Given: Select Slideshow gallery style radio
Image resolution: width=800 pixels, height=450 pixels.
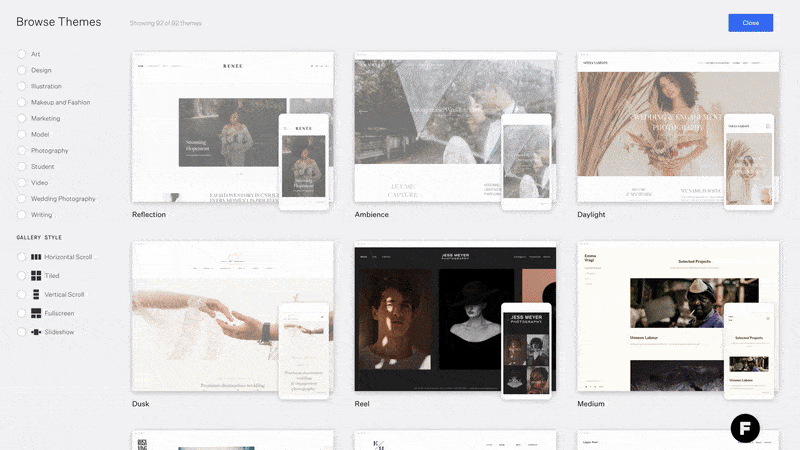Looking at the screenshot, I should [x=21, y=332].
